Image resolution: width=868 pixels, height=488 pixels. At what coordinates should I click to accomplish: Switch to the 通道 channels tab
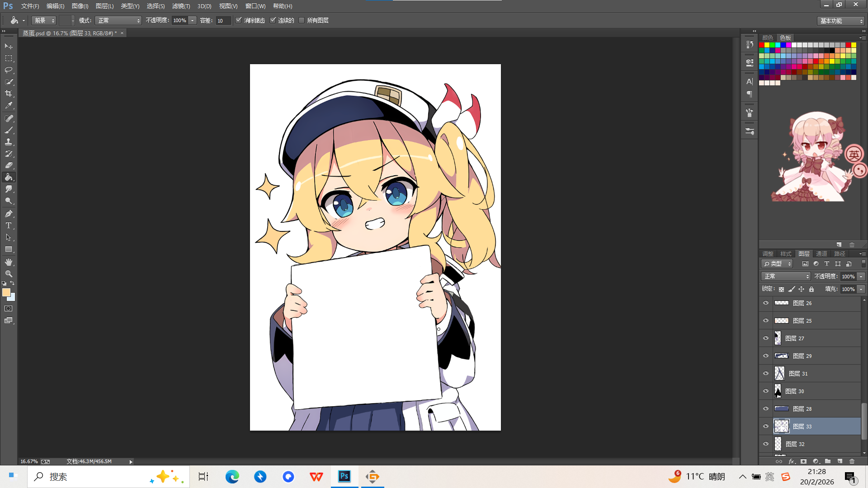point(821,253)
